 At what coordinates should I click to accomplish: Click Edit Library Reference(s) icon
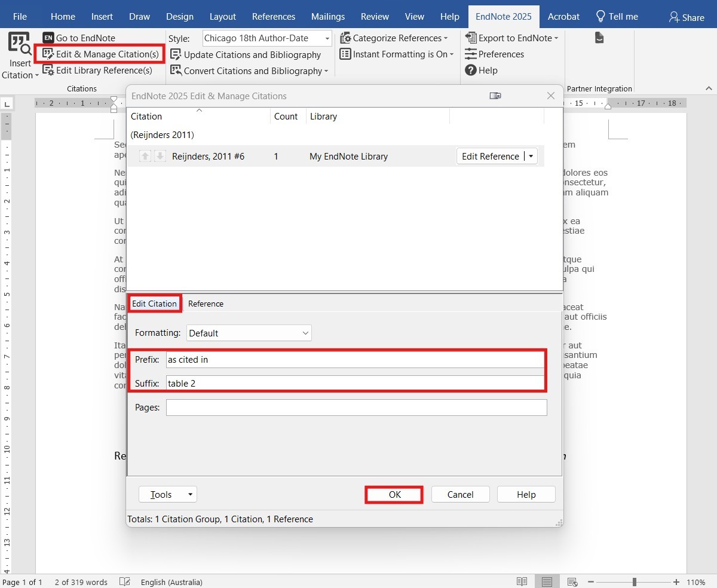pyautogui.click(x=48, y=71)
